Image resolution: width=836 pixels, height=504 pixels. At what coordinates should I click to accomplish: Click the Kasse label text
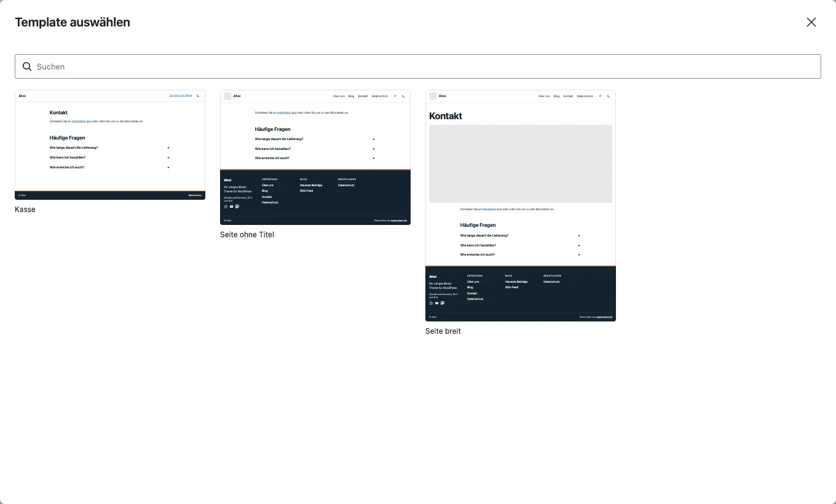pyautogui.click(x=25, y=210)
